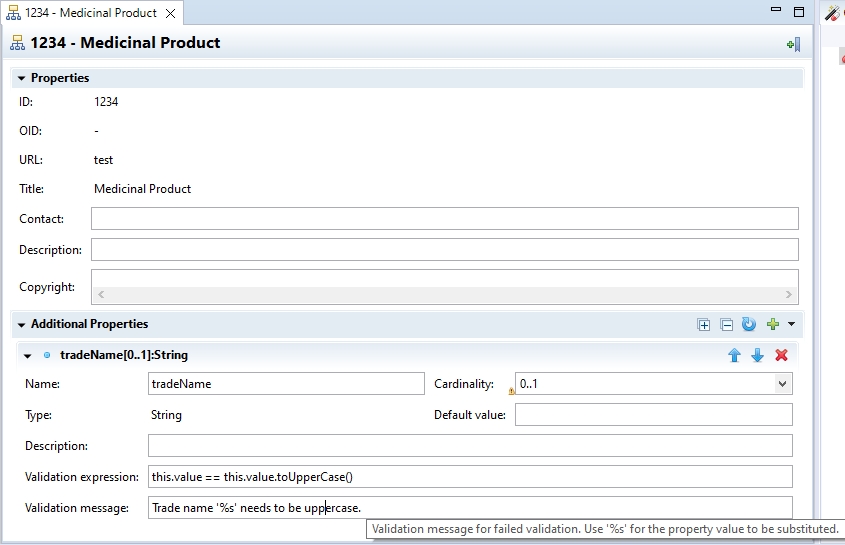Click the Default value field

pyautogui.click(x=653, y=415)
